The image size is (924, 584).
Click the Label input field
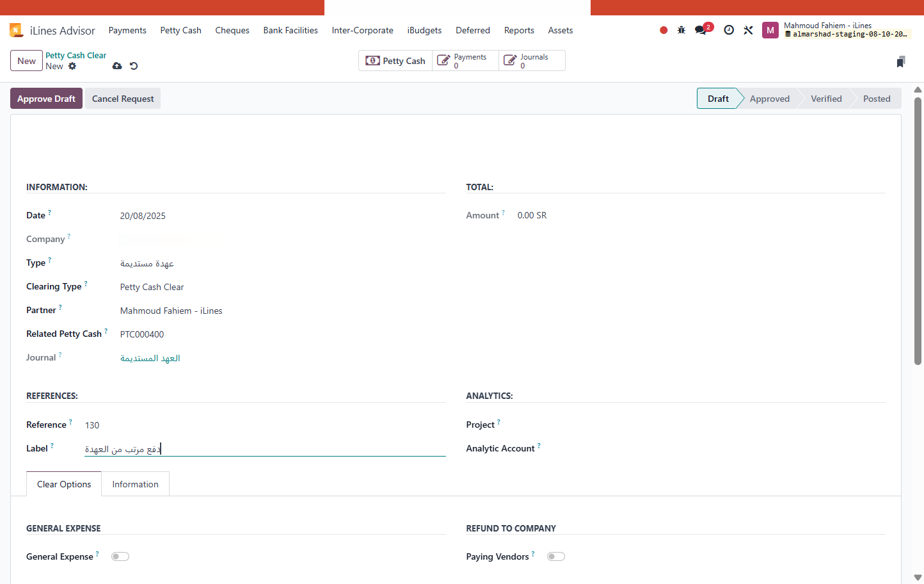point(265,449)
